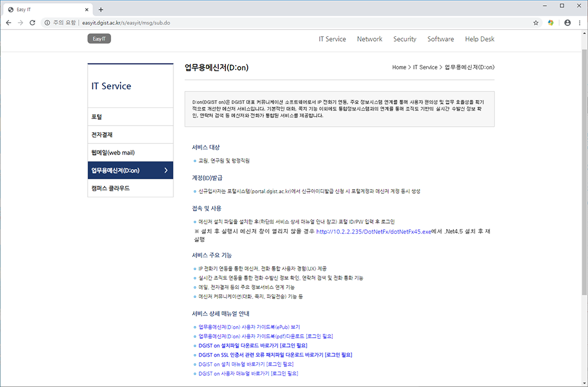Open the Network menu item
The image size is (588, 387).
369,39
